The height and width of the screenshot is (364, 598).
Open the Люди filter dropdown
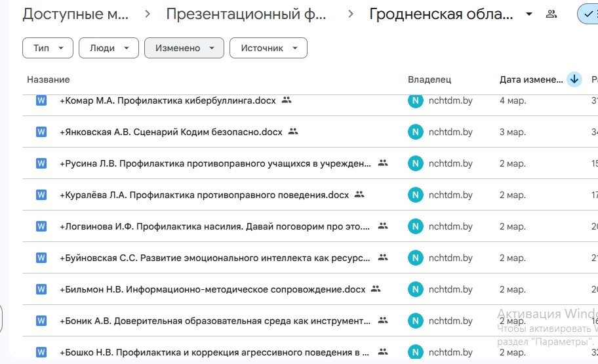coord(108,48)
